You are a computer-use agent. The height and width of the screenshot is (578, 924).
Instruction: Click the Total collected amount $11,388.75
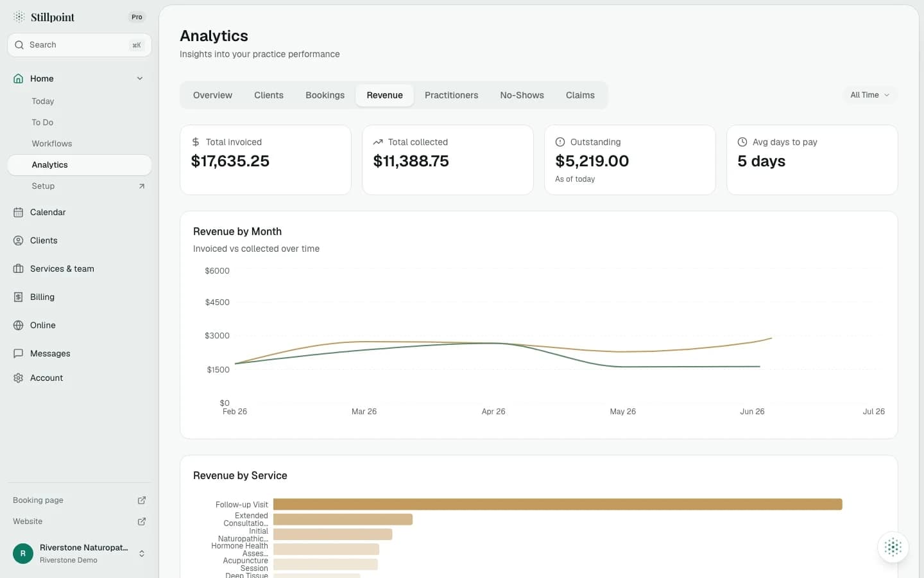[x=411, y=161]
